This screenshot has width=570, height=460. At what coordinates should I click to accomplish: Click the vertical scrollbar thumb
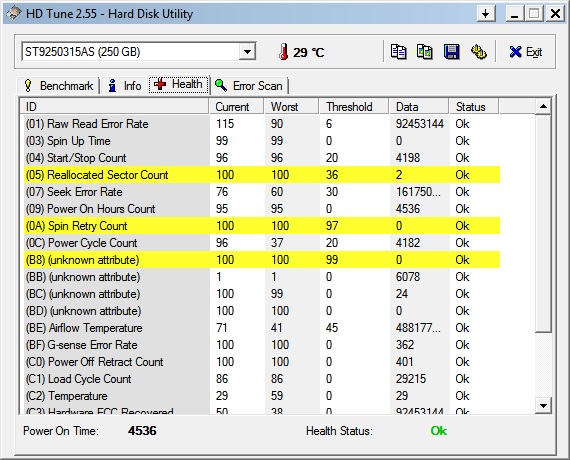coord(543,223)
